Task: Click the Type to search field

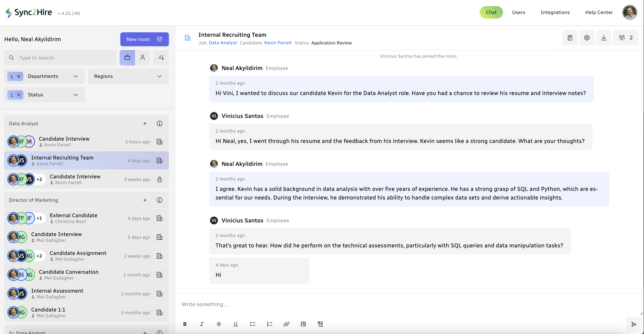Action: 65,58
